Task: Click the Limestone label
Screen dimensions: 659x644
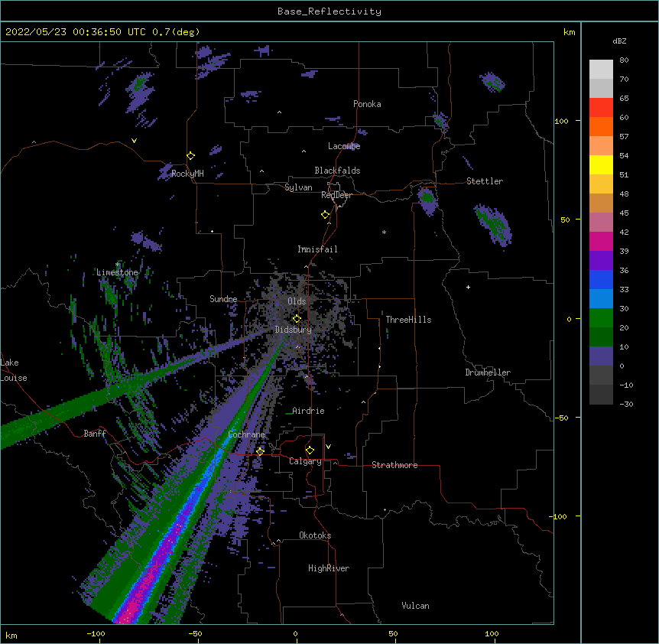Action: 117,272
